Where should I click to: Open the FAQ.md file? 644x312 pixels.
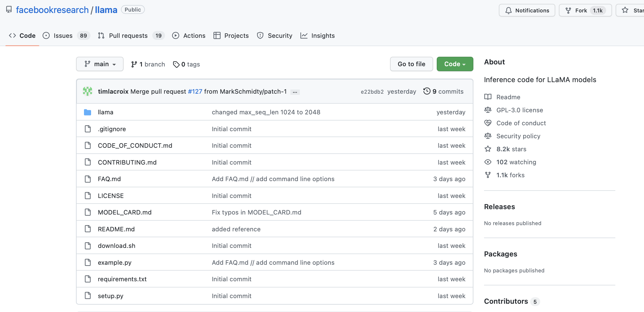click(109, 179)
